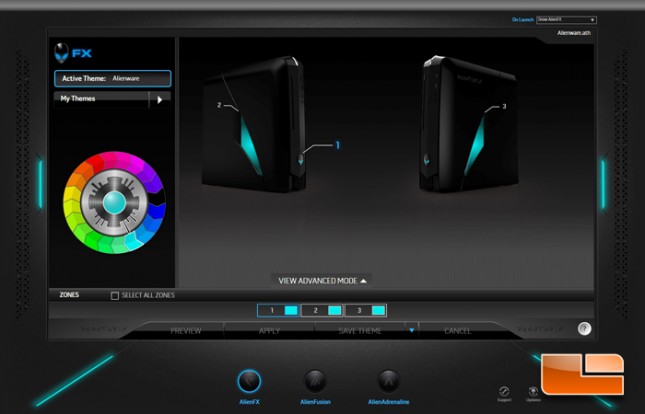Open help with the question mark icon

pyautogui.click(x=584, y=328)
